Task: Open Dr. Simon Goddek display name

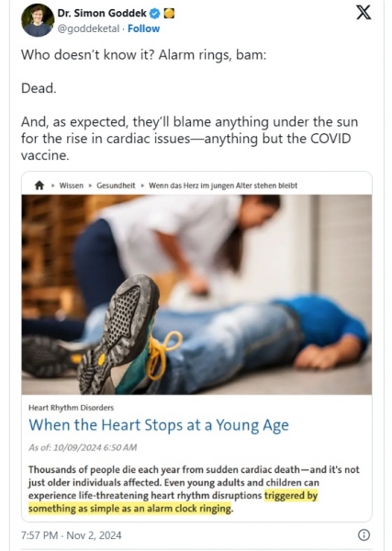Action: 102,14
